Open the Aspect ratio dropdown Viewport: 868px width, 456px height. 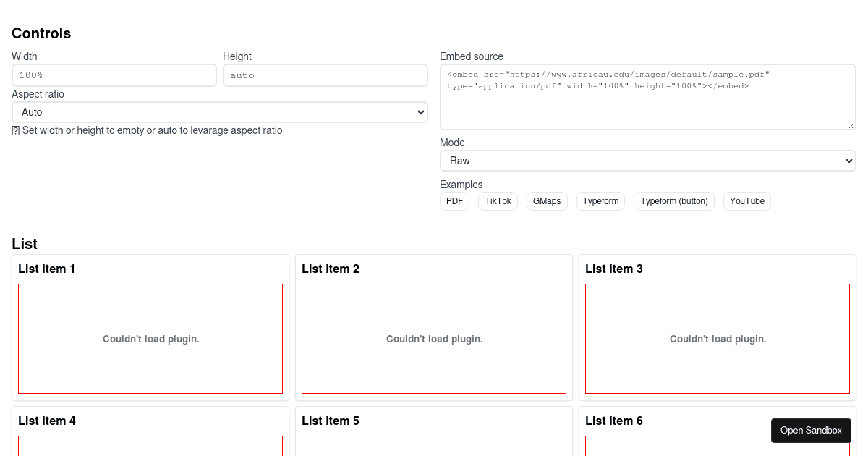pyautogui.click(x=220, y=112)
